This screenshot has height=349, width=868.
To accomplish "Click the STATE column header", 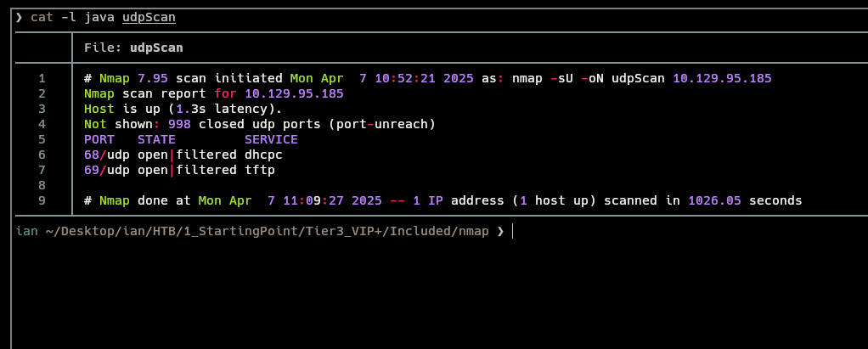I will click(156, 139).
